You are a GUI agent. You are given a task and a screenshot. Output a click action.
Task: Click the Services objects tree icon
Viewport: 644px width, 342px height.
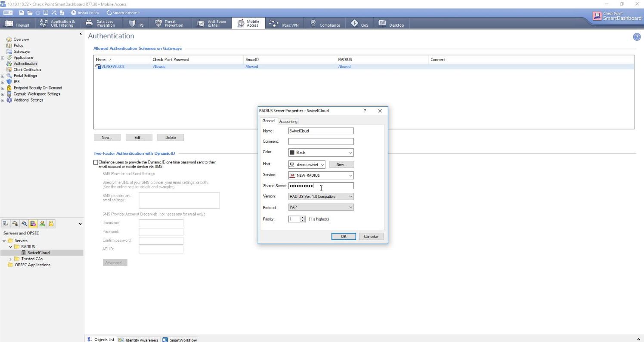tap(15, 224)
